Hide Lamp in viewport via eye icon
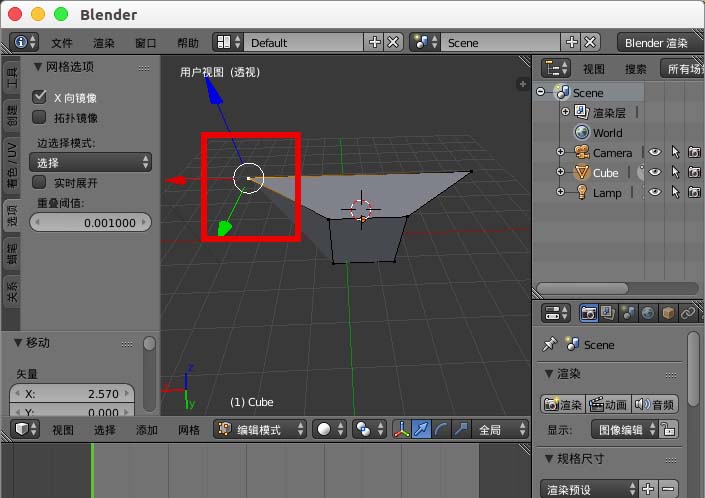This screenshot has height=498, width=705. [x=655, y=192]
